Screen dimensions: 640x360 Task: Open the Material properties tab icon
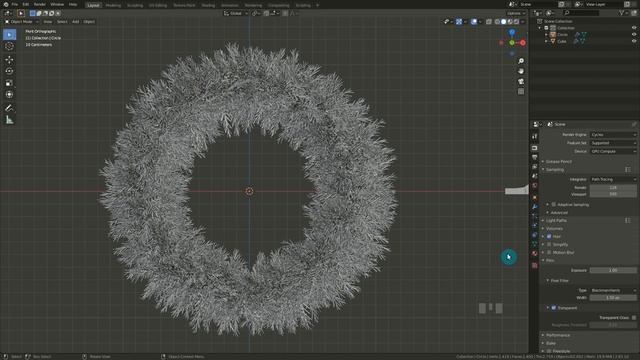535,253
